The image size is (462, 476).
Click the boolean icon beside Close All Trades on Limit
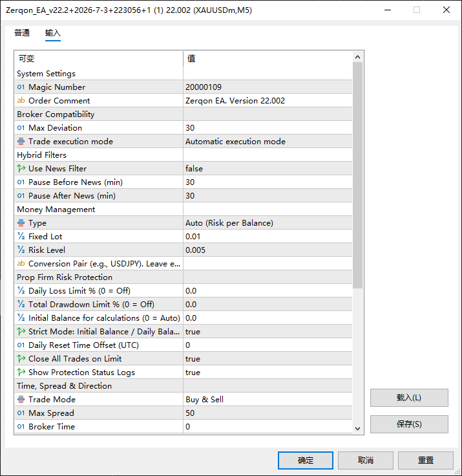[x=21, y=359]
